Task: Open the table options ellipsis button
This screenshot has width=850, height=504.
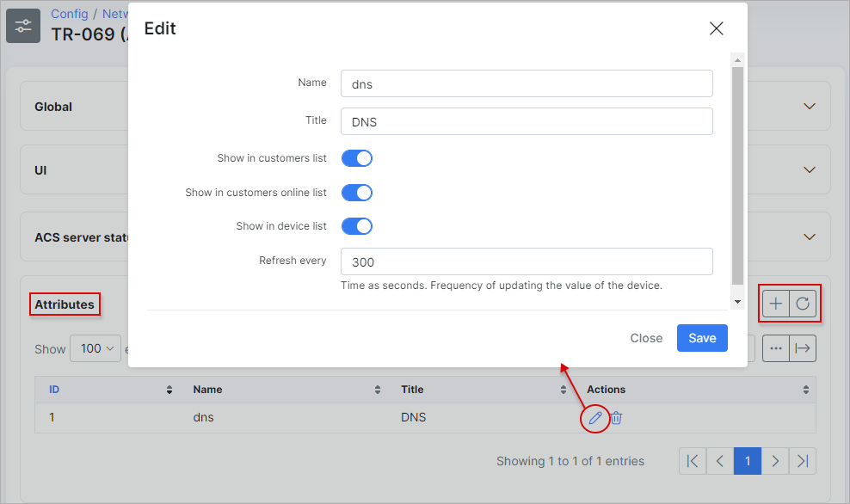Action: coord(776,348)
